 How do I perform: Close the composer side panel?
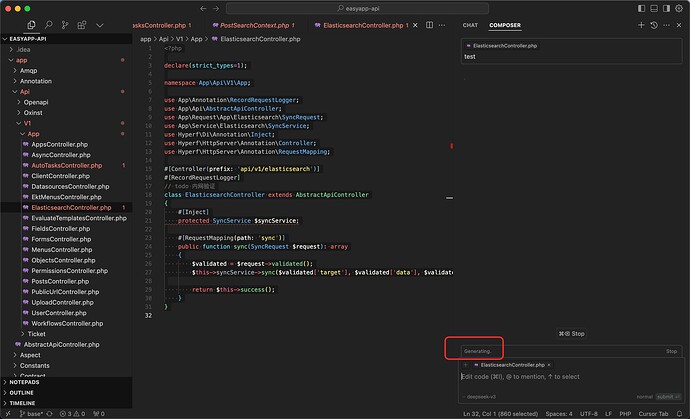tap(679, 25)
